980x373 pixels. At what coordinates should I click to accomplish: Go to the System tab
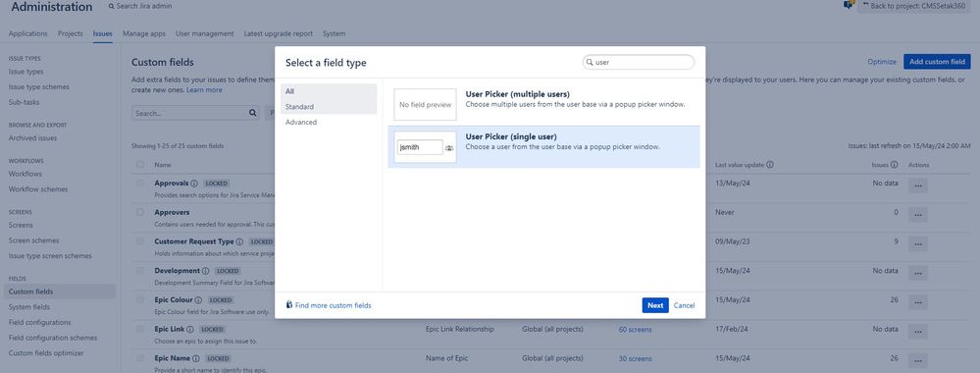334,33
